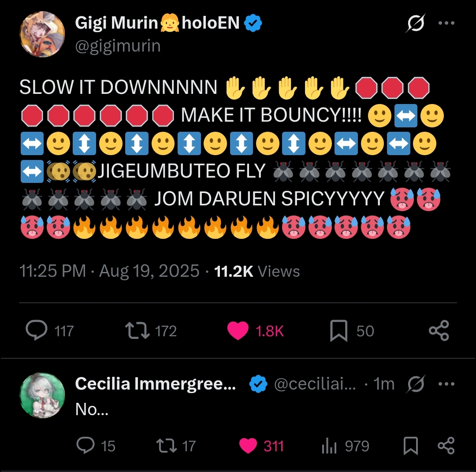This screenshot has height=472, width=476.
Task: Open three-dot menu on Gigi's tweet
Action: point(446,23)
